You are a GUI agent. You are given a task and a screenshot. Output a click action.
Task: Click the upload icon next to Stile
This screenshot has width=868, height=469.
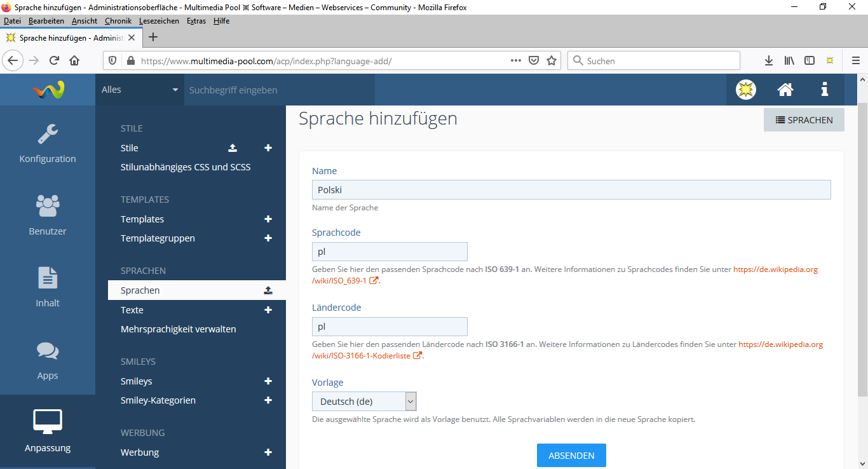(233, 148)
